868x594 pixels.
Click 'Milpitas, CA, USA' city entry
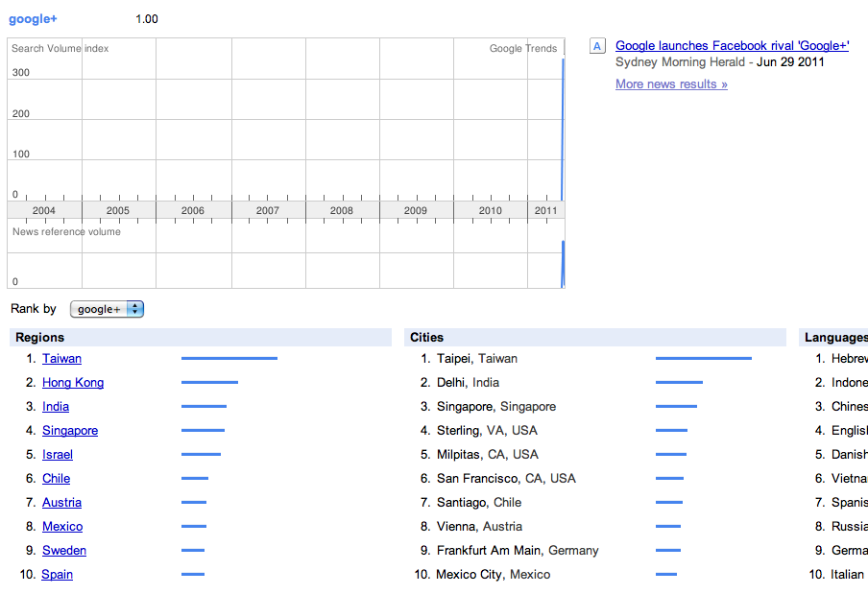[488, 455]
